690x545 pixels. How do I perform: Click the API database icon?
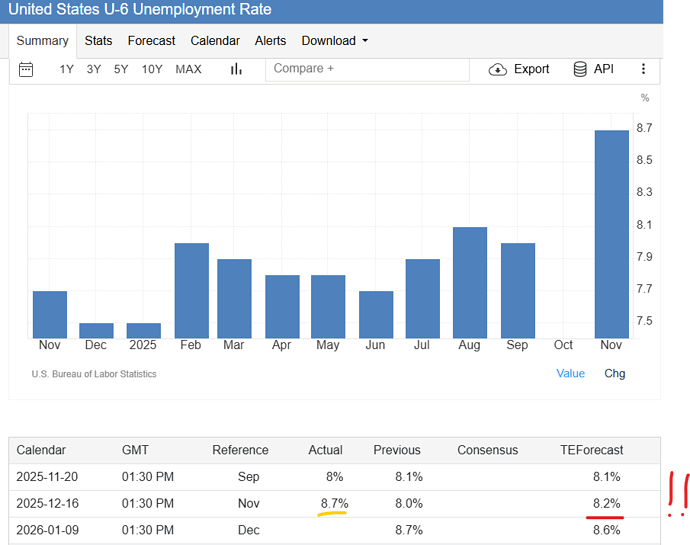click(580, 69)
